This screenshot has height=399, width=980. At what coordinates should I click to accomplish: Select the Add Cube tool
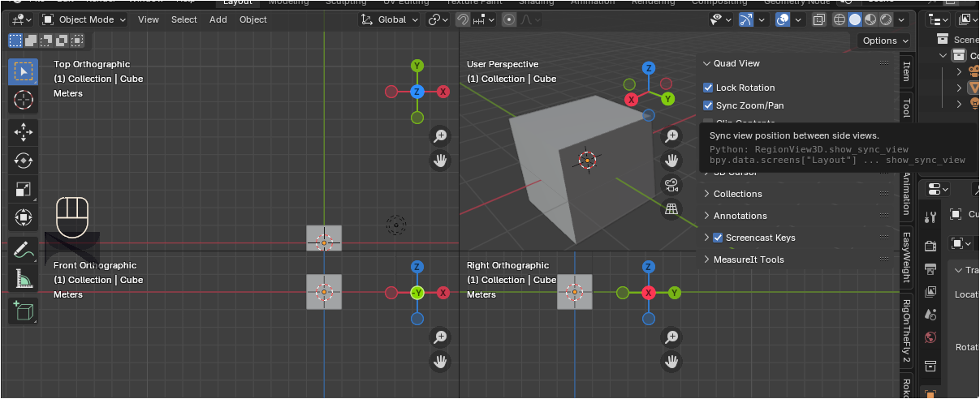pos(24,311)
